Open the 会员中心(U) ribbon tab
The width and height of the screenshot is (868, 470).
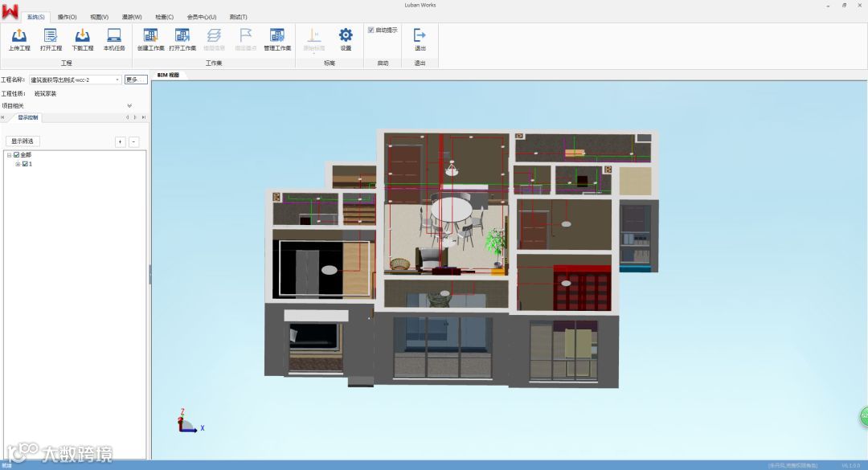pyautogui.click(x=202, y=17)
